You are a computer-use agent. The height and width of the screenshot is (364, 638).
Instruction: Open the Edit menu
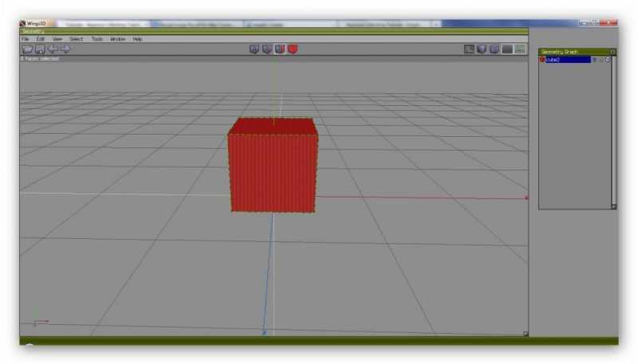40,39
